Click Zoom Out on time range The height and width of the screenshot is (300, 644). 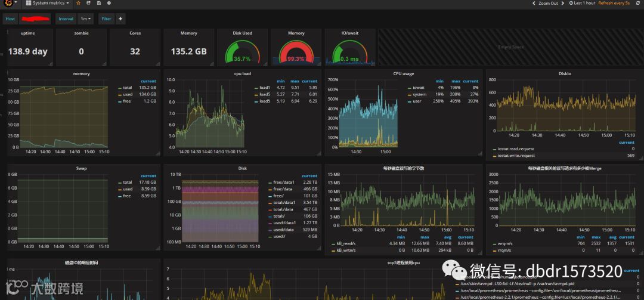click(x=549, y=4)
